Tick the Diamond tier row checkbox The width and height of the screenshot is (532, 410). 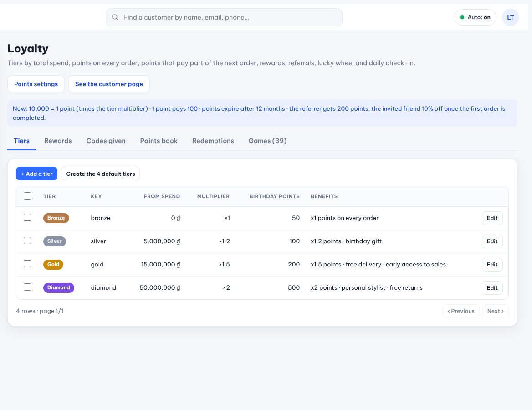pyautogui.click(x=27, y=287)
